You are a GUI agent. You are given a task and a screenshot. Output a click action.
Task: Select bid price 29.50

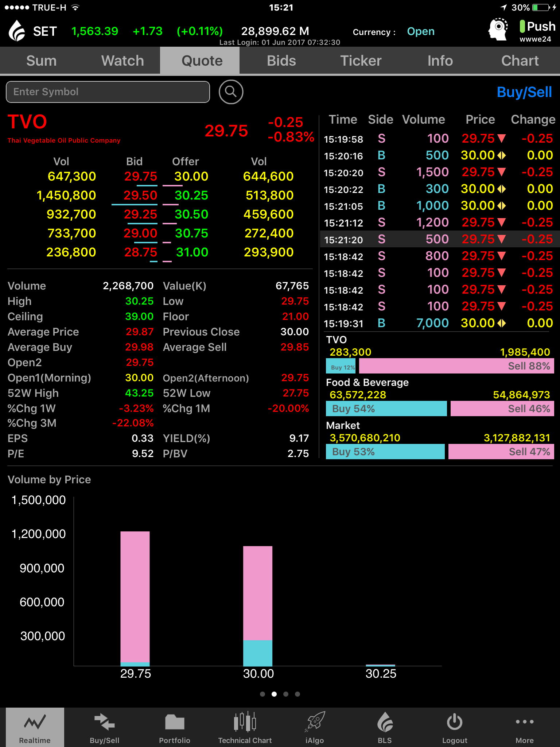[x=140, y=196]
